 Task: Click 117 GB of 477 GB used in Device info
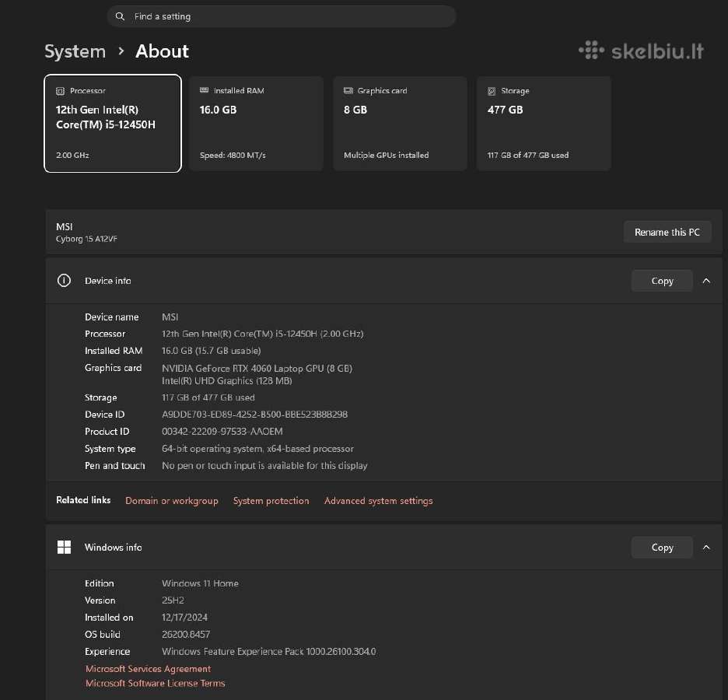[208, 397]
